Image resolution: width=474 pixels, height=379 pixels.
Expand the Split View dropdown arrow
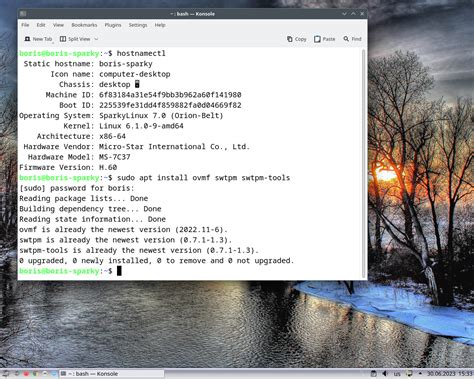(96, 39)
